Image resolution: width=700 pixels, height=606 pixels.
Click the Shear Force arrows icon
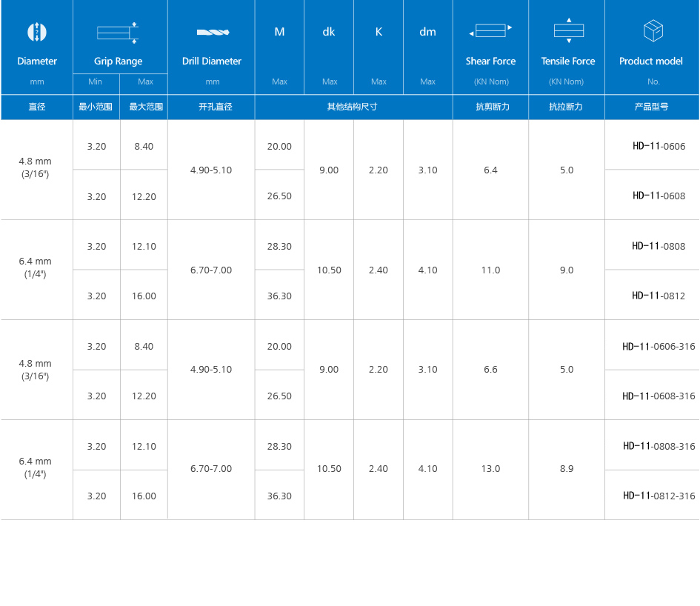click(x=490, y=31)
